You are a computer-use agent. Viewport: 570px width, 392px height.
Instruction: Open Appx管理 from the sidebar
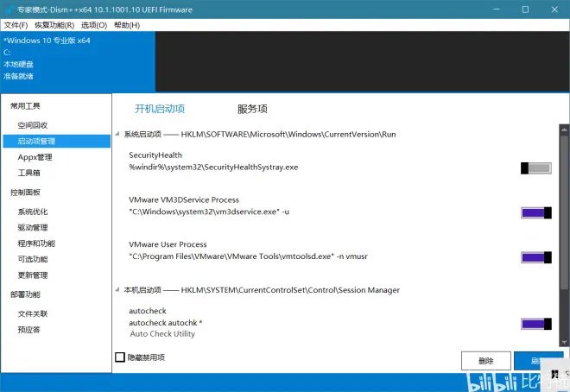coord(35,157)
